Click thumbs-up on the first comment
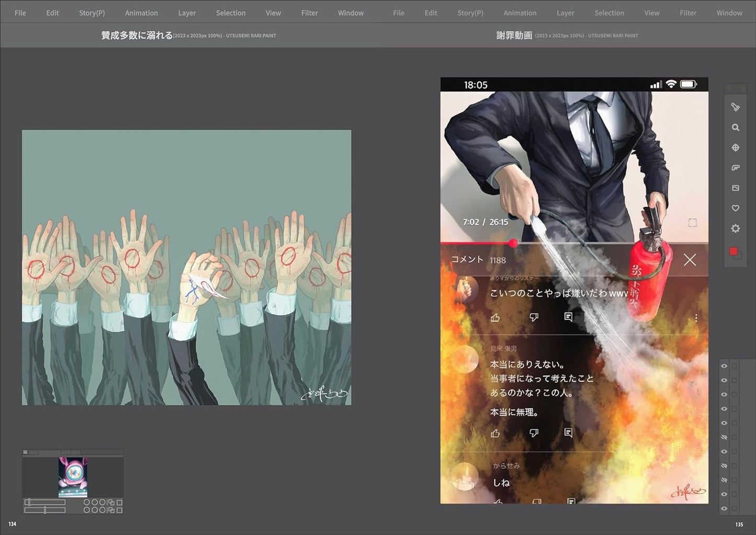756x535 pixels. (495, 317)
